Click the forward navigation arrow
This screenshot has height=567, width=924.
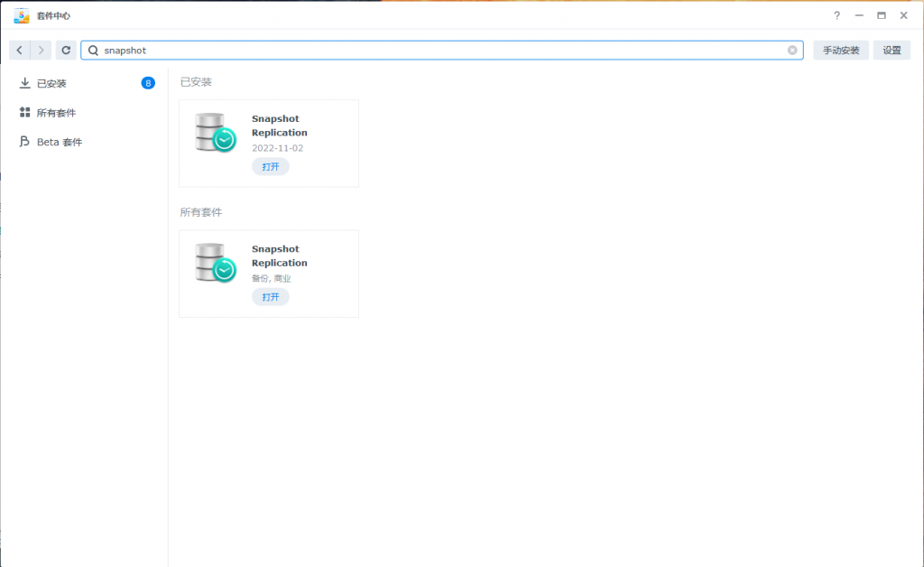42,51
